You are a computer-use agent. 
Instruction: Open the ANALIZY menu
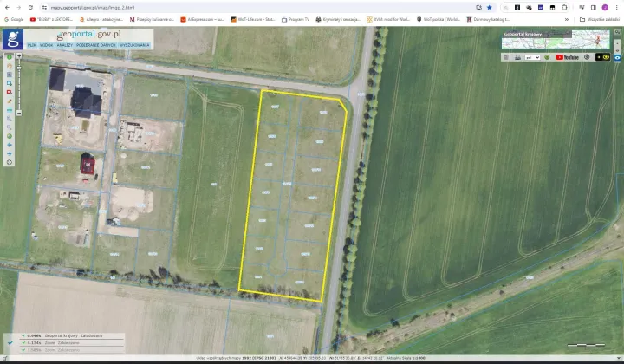pos(65,45)
